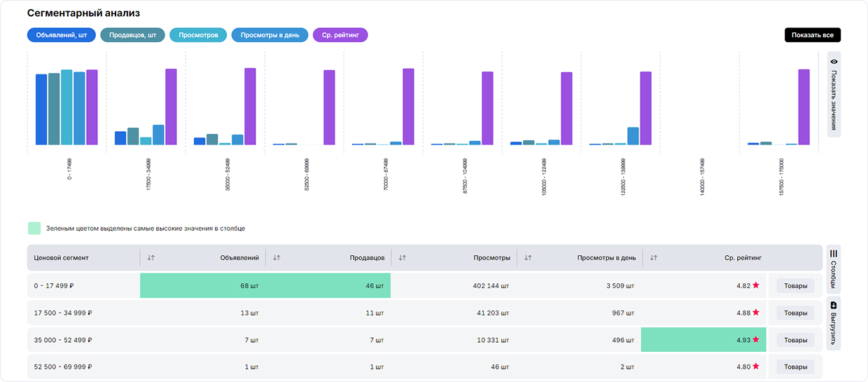Viewport: 868px width, 382px height.
Task: Click the eye icon Показать значения
Action: coord(834,62)
